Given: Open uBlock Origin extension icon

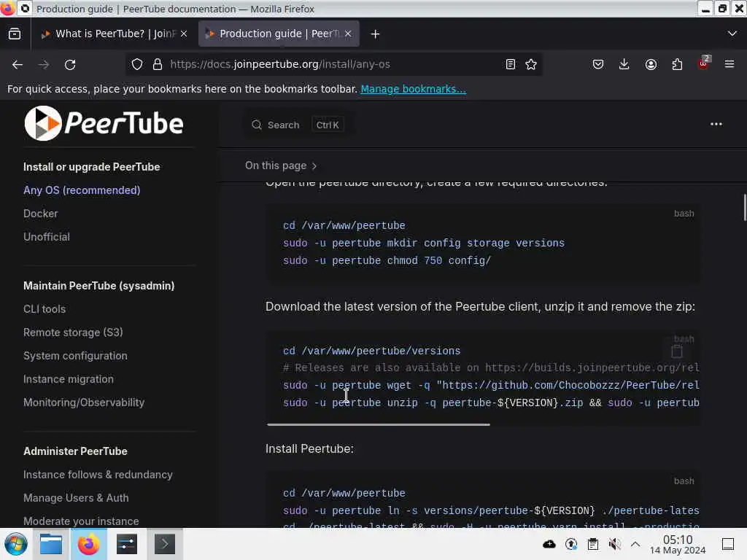Looking at the screenshot, I should (x=704, y=63).
